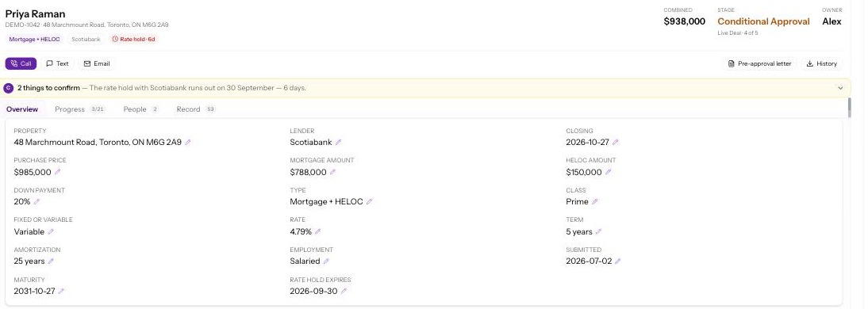Click the 2031-10-27 maturity date
This screenshot has height=309, width=868.
[x=34, y=291]
